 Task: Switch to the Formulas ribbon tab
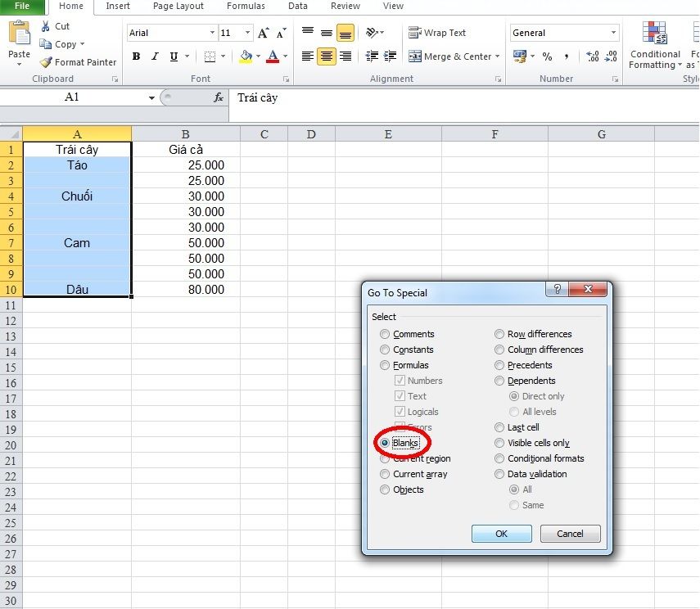point(246,6)
